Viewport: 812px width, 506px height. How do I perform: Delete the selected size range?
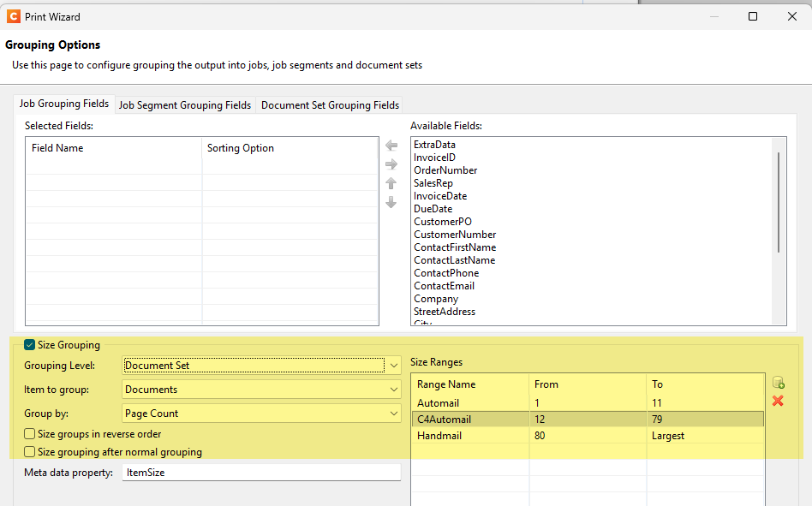click(778, 401)
